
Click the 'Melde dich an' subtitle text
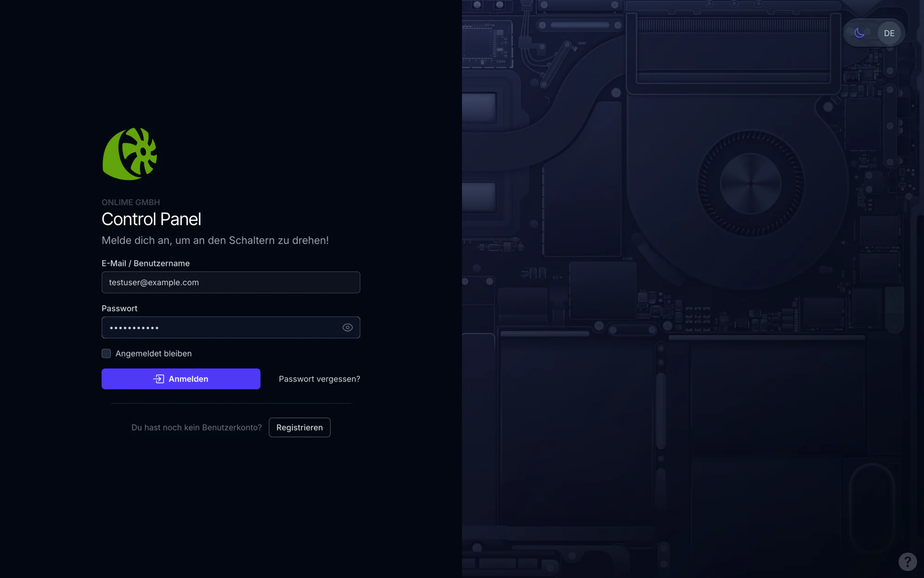pyautogui.click(x=215, y=240)
